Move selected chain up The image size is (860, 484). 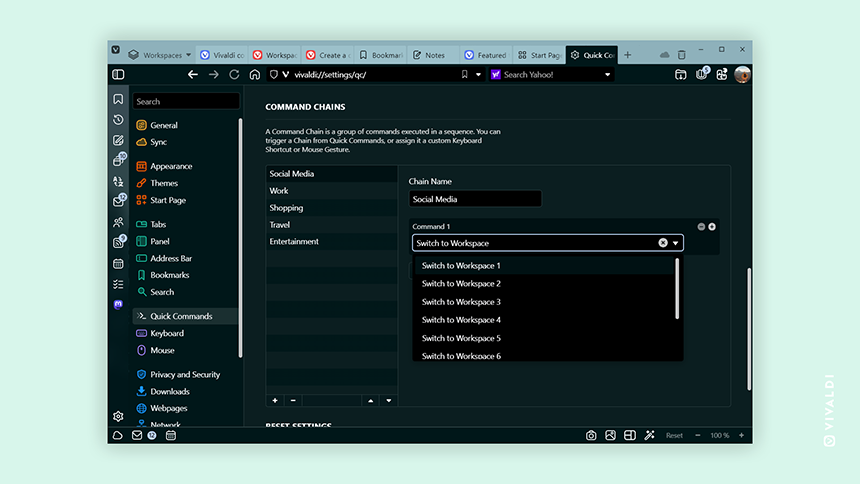coord(371,401)
